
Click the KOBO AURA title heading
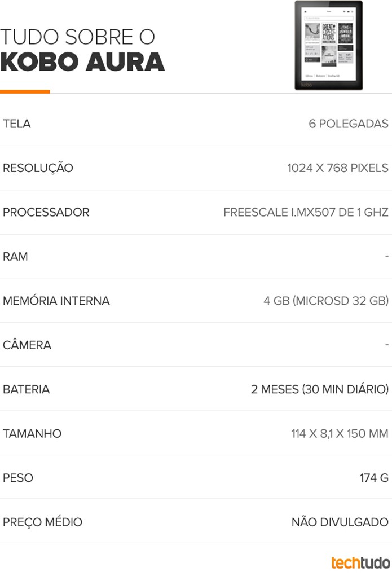pyautogui.click(x=82, y=61)
